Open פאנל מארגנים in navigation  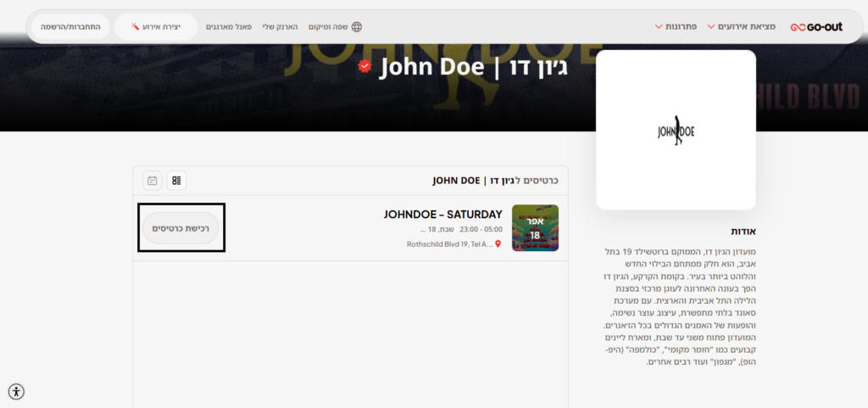pyautogui.click(x=229, y=26)
